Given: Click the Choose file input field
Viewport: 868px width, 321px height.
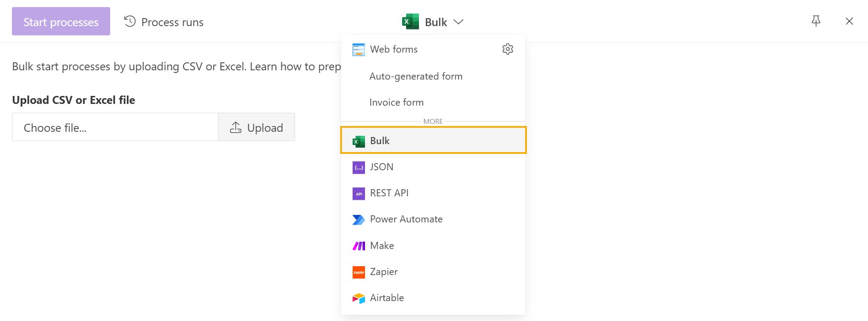Looking at the screenshot, I should [x=115, y=127].
